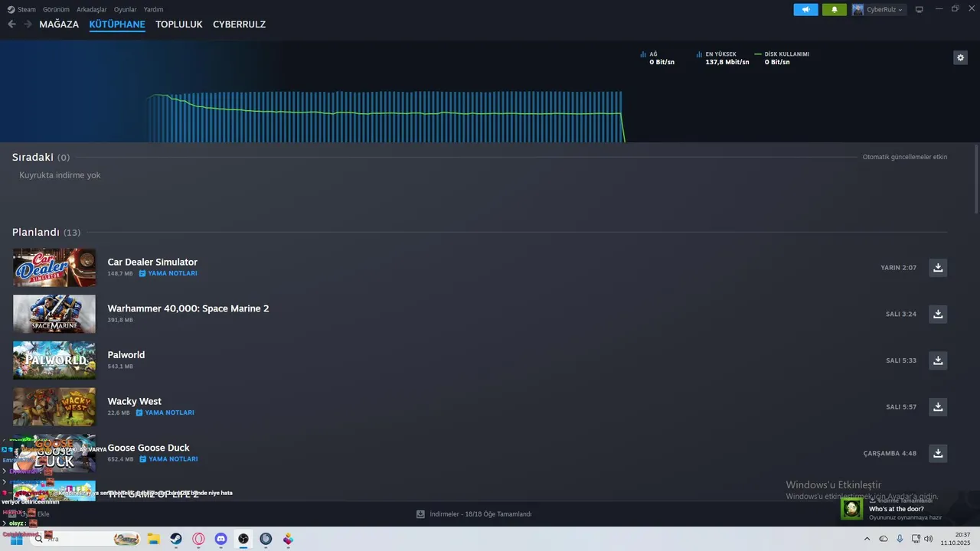Click the download throughput graph
The image size is (980, 551).
tap(387, 116)
